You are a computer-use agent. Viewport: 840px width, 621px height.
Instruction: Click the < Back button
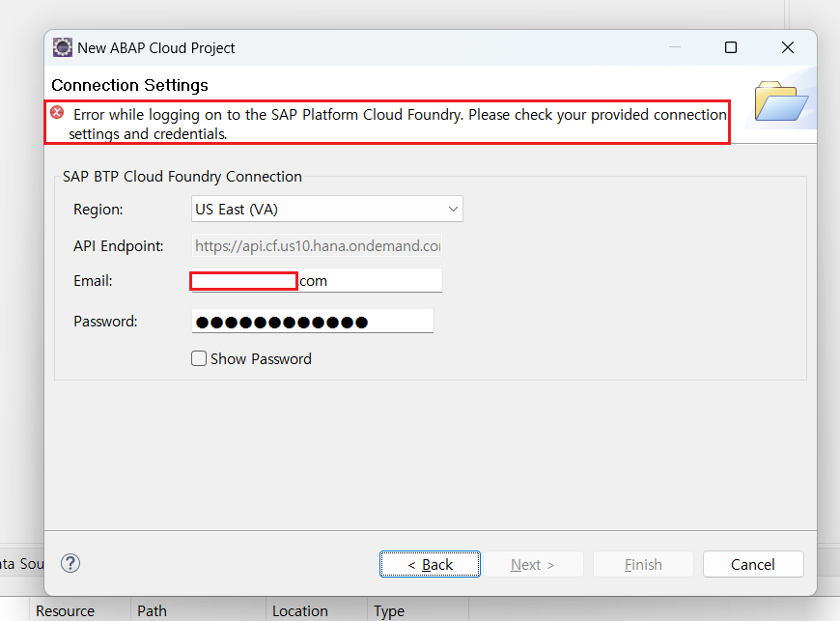pyautogui.click(x=430, y=564)
